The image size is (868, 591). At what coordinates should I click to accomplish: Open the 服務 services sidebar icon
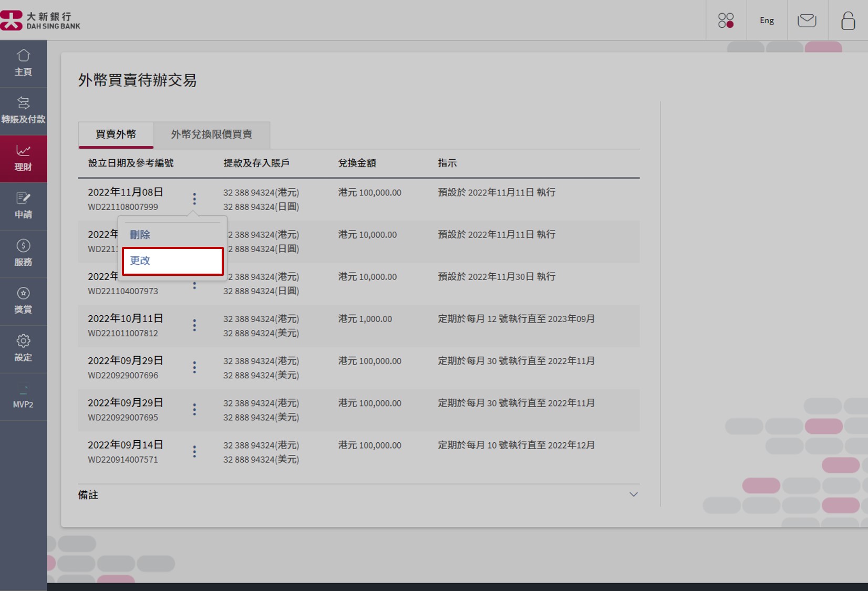23,253
